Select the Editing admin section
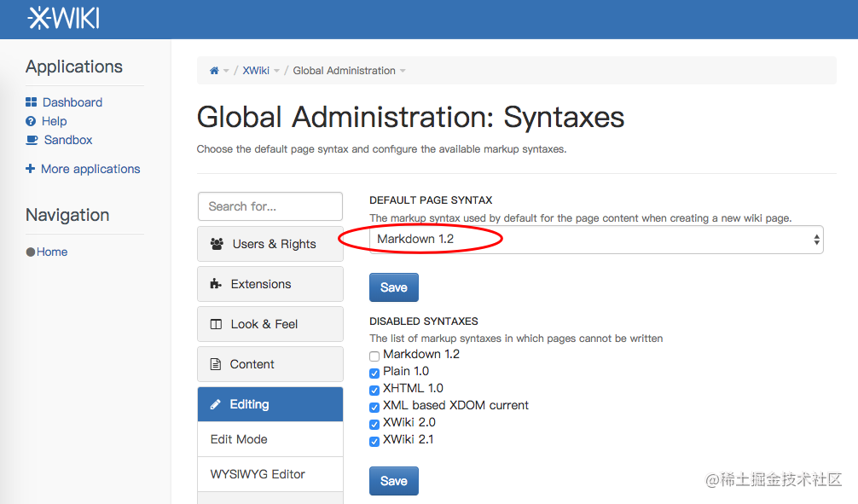The height and width of the screenshot is (504, 858). tap(270, 404)
